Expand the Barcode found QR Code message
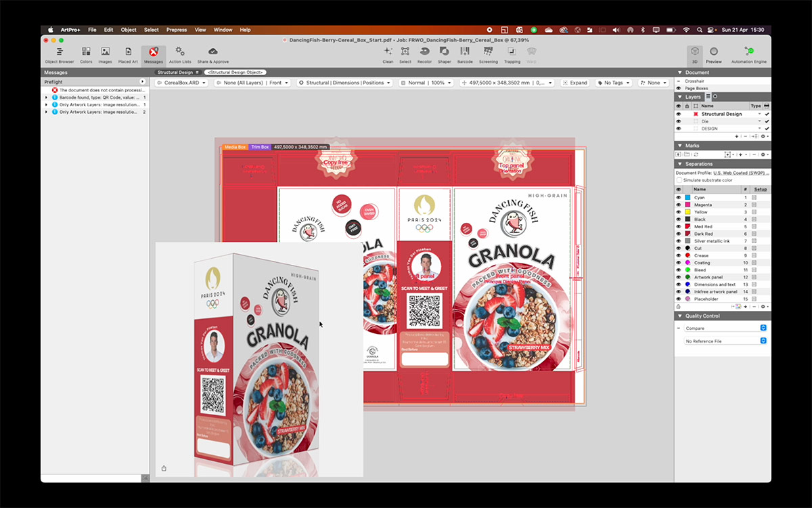This screenshot has height=508, width=812. 46,98
